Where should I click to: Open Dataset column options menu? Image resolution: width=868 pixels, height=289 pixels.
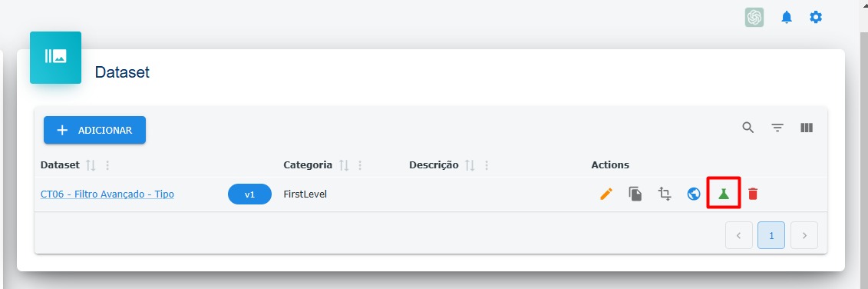point(107,165)
